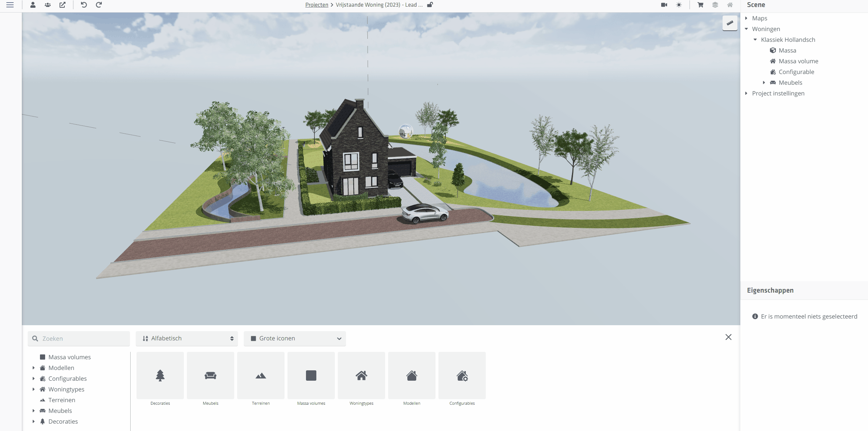Open the Decoraties category thumbnail
This screenshot has width=868, height=431.
click(160, 376)
